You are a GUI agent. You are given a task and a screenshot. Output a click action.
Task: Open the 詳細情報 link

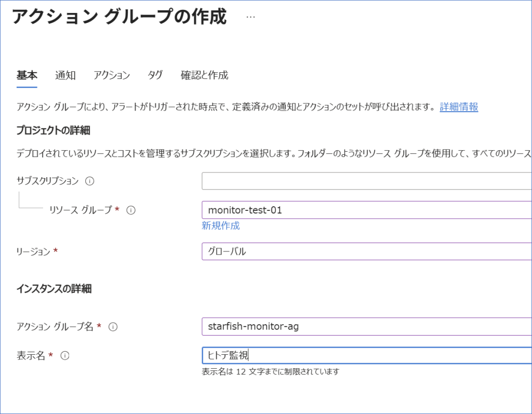(x=459, y=107)
